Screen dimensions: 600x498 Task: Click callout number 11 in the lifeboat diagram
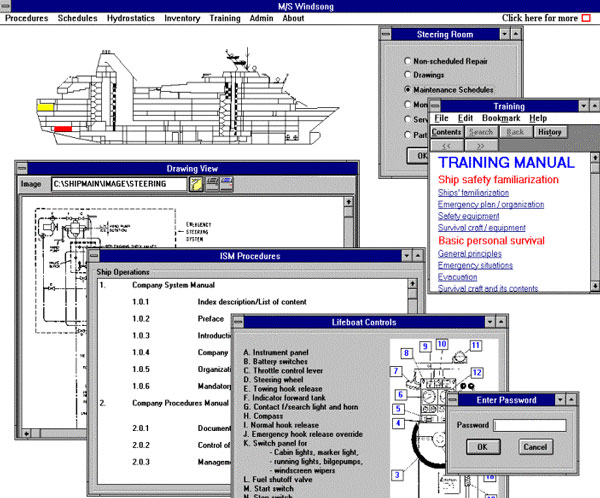click(475, 345)
